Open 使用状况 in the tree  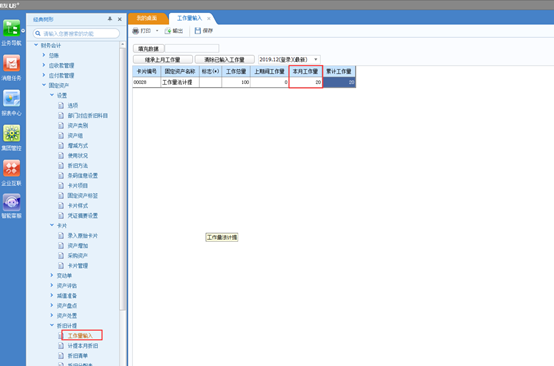78,155
